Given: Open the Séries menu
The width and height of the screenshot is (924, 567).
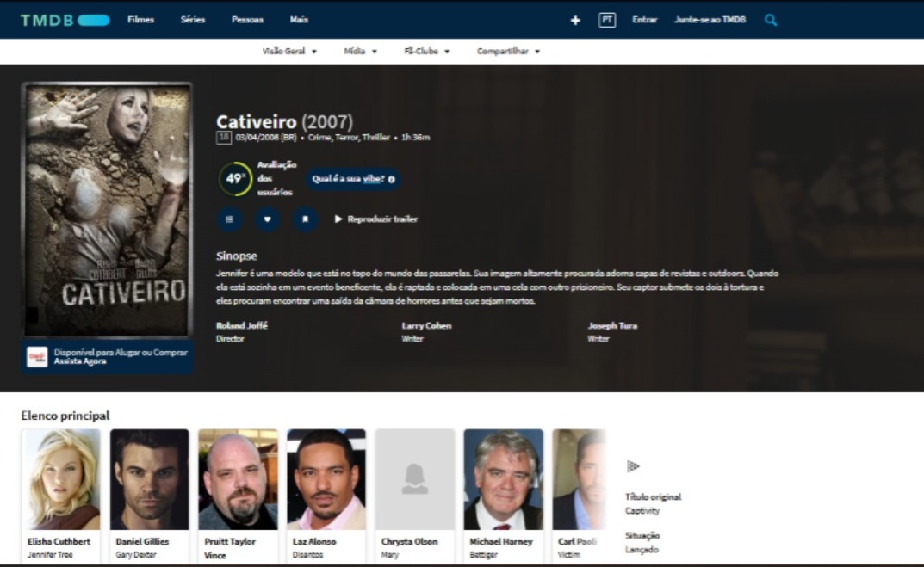Looking at the screenshot, I should click(193, 20).
